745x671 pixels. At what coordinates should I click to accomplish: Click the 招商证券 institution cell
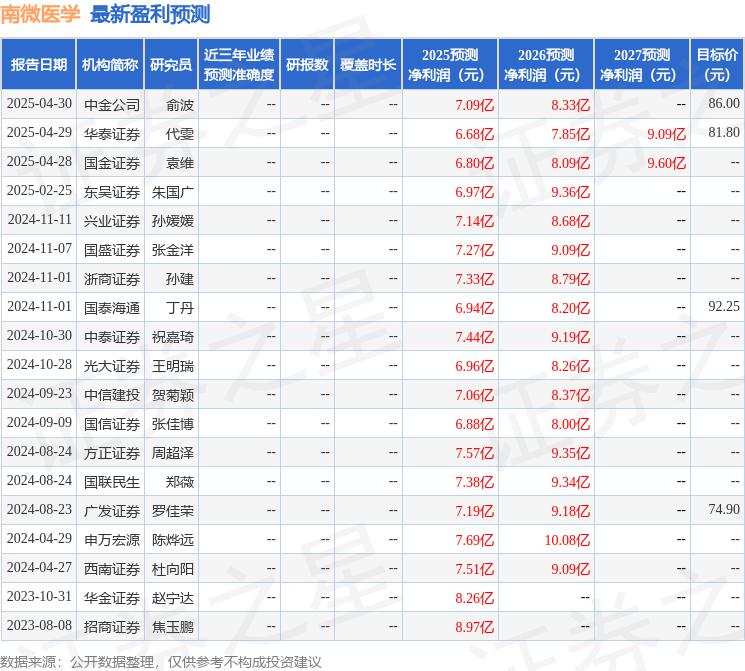[112, 626]
